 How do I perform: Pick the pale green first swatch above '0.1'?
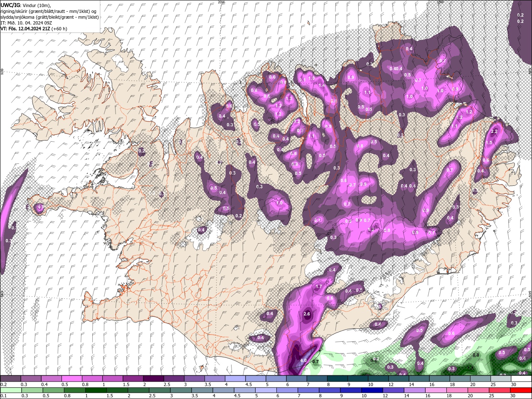tap(10, 390)
